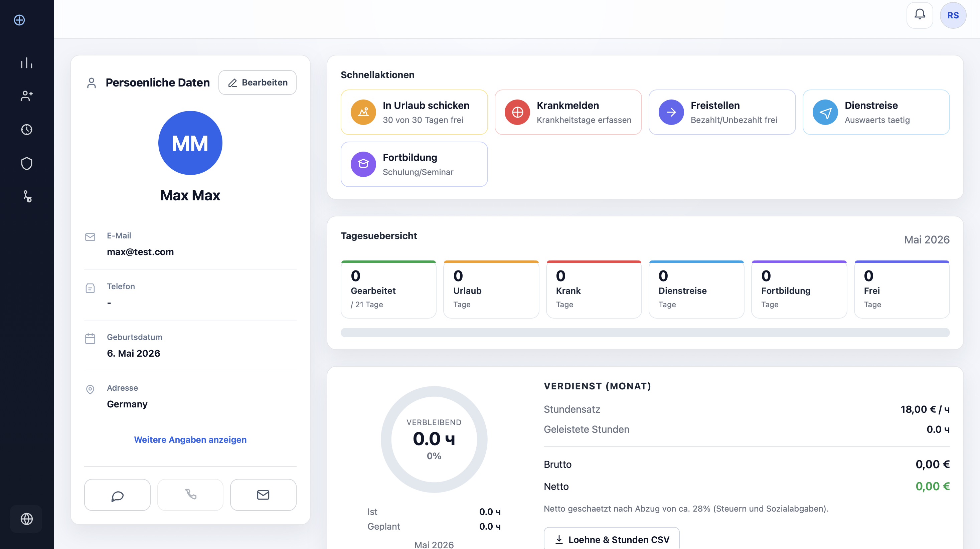Click the E-Mail envelope field icon

click(90, 237)
